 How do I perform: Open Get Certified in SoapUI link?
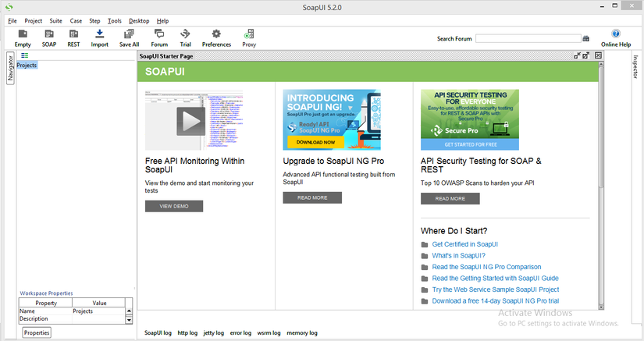pyautogui.click(x=465, y=244)
